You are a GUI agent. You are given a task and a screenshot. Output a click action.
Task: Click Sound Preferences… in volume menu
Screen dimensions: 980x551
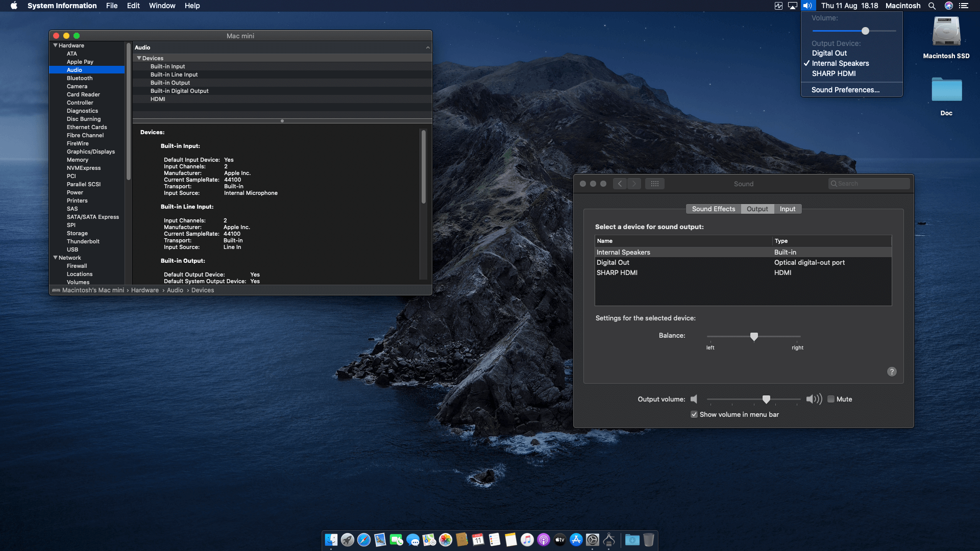[845, 90]
